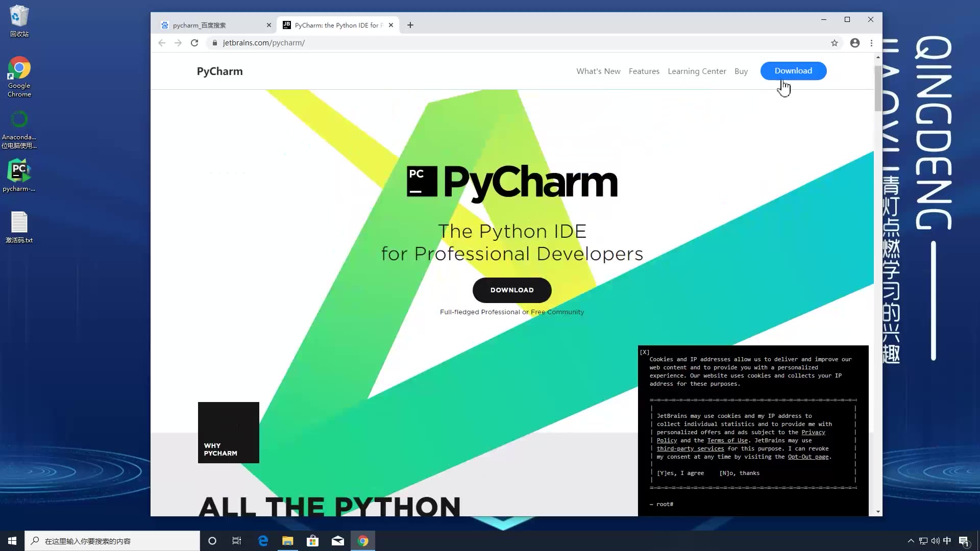980x551 pixels.
Task: Click page scrollbar down arrow
Action: click(878, 511)
